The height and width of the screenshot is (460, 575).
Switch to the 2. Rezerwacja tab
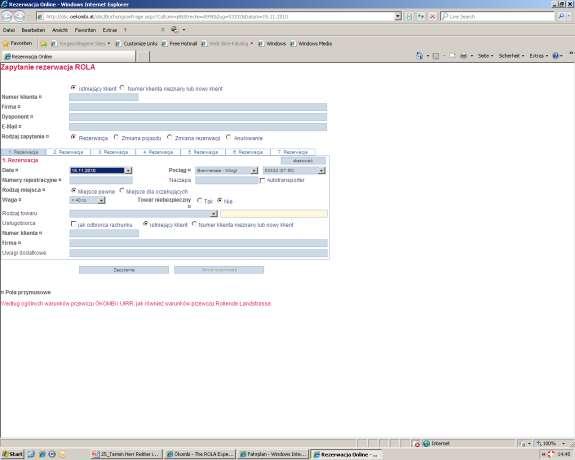pyautogui.click(x=68, y=152)
